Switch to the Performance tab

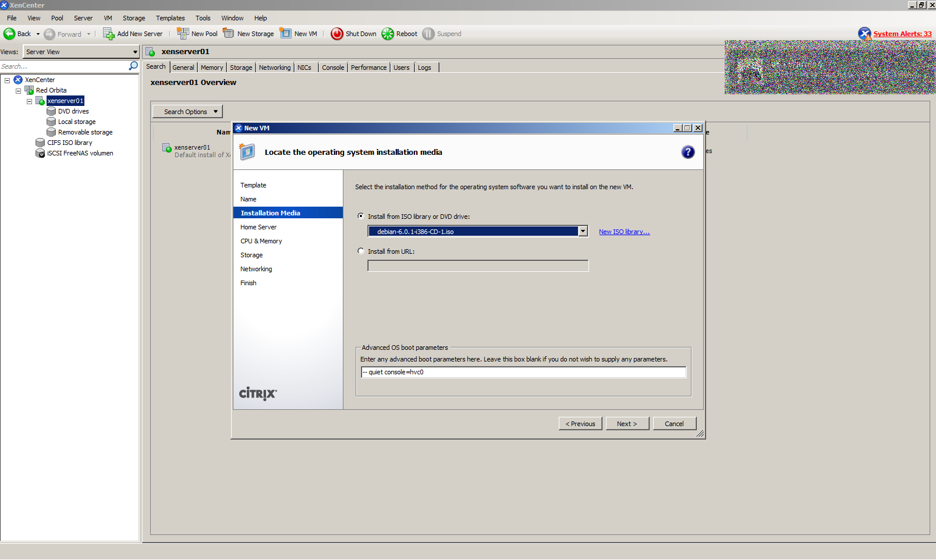click(368, 68)
